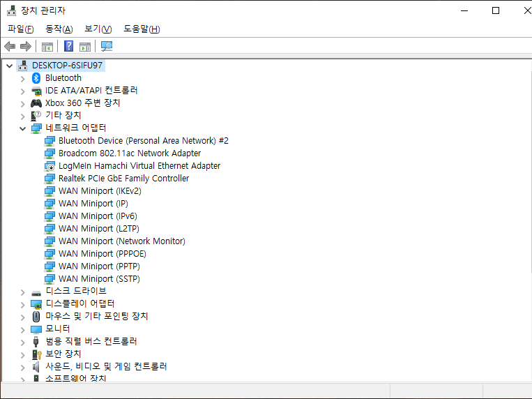Click the Back arrow toolbar icon
The height and width of the screenshot is (399, 532).
(10, 46)
